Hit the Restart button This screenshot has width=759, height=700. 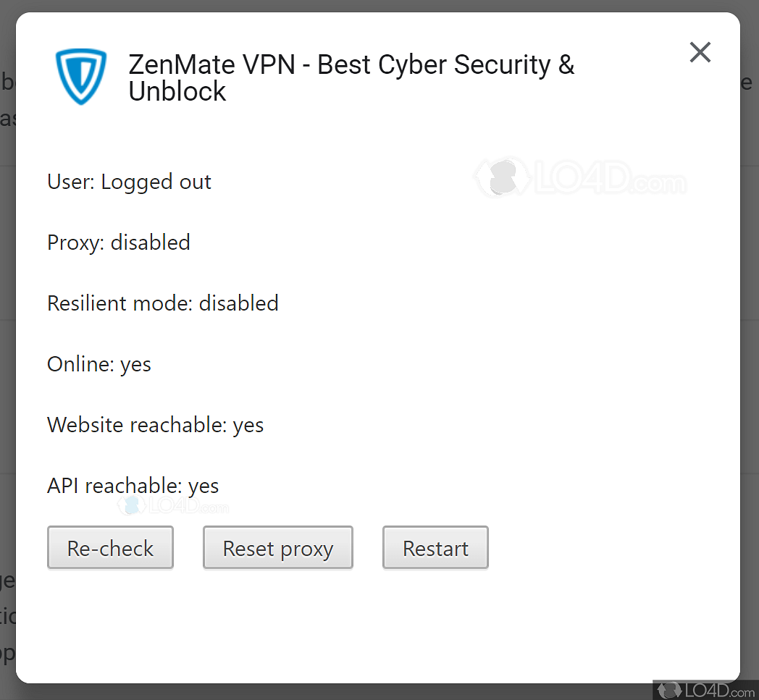tap(435, 548)
